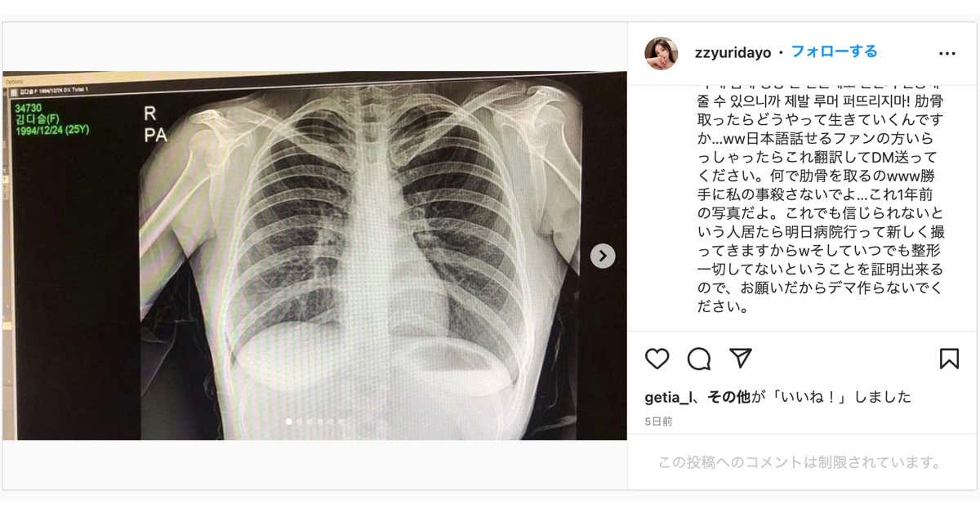Open the three-dot more options menu
This screenshot has height=513, width=980.
point(947,53)
